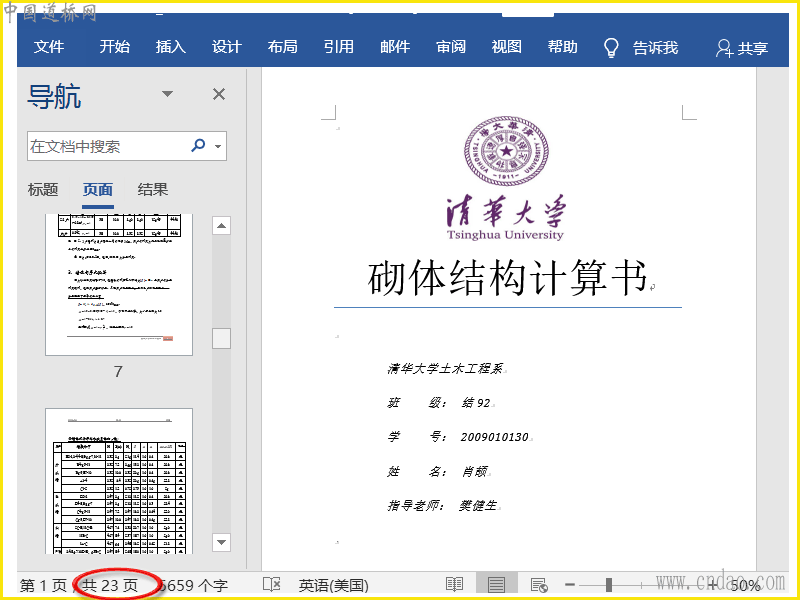Screen dimensions: 800x600
Task: Click the student number 2009010130
Action: pyautogui.click(x=494, y=437)
